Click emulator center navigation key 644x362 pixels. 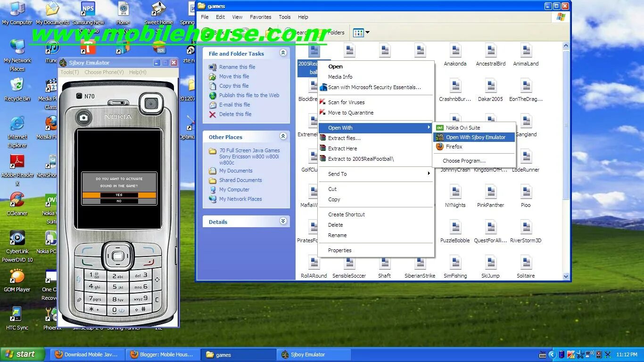click(116, 256)
